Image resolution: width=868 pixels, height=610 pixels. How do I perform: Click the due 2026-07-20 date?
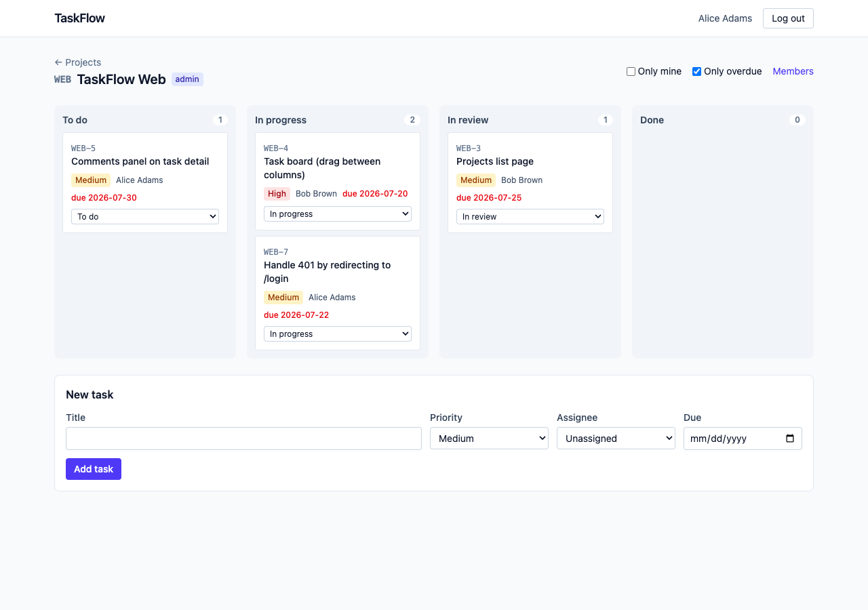pyautogui.click(x=375, y=194)
